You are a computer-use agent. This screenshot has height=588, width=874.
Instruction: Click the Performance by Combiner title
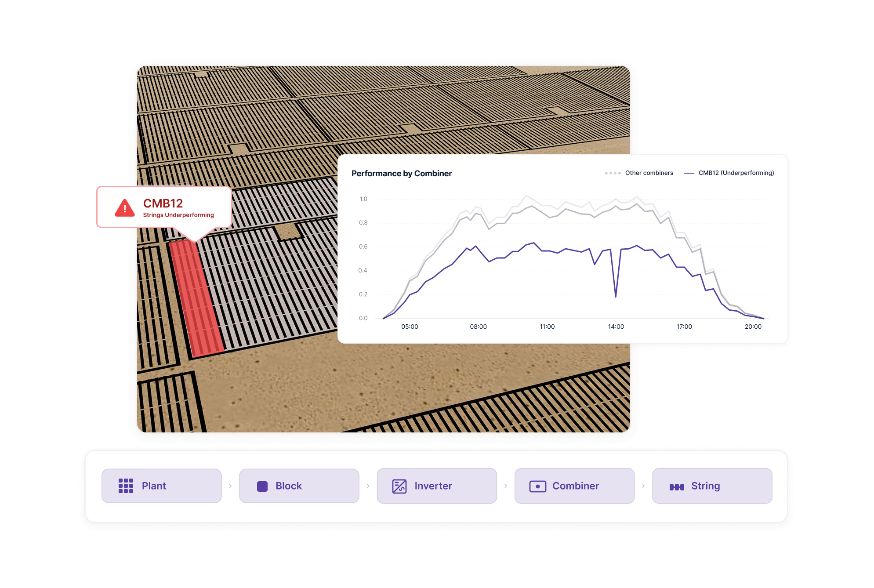point(402,173)
